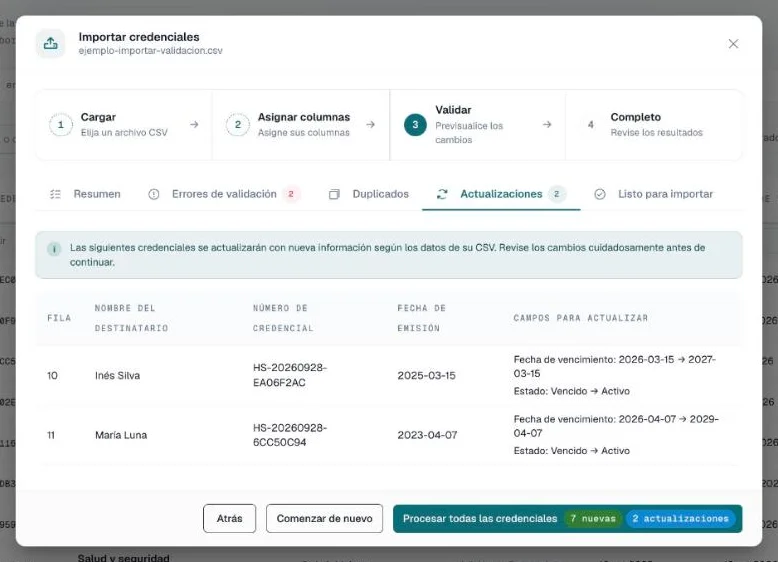The image size is (778, 562).
Task: Click the arrow after Asignar columnas step
Action: (x=371, y=125)
